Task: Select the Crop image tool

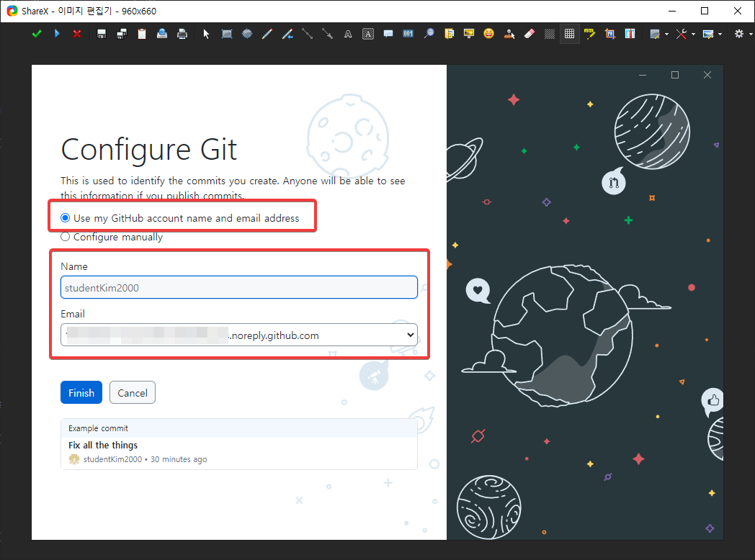Action: click(610, 34)
